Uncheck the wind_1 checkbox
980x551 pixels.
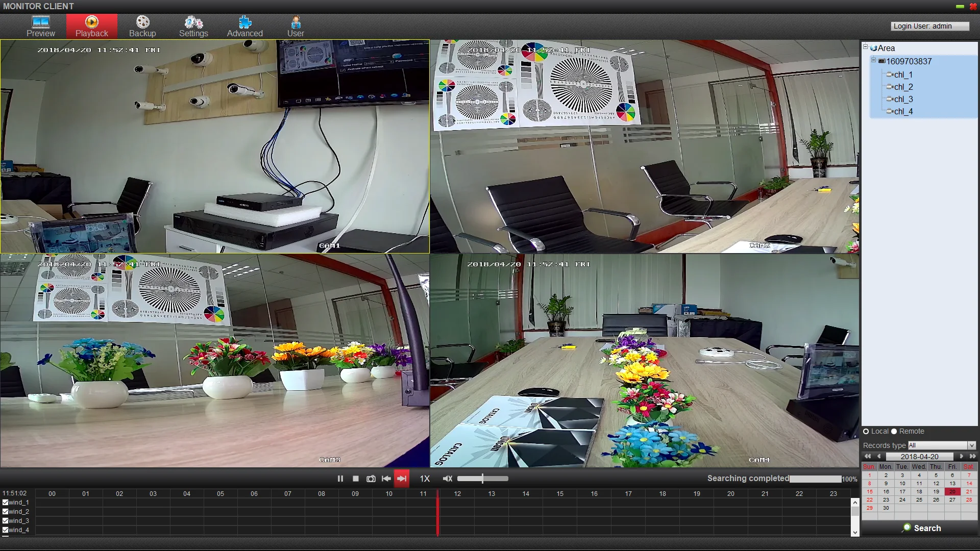click(6, 503)
